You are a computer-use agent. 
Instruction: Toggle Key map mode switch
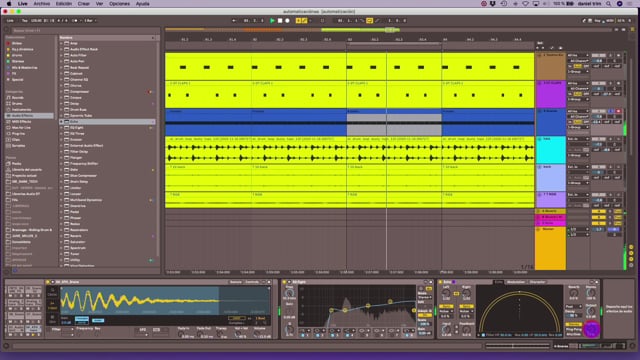click(598, 20)
